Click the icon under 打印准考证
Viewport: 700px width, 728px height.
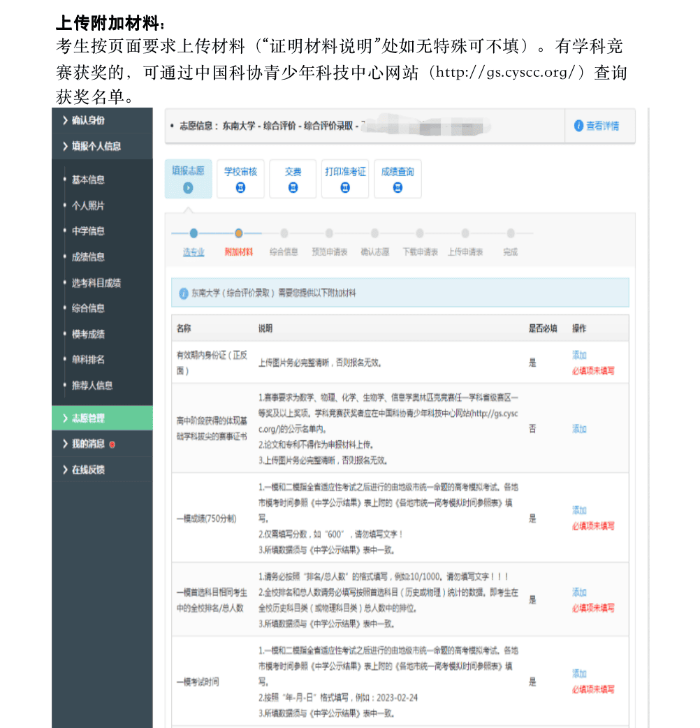pyautogui.click(x=345, y=187)
